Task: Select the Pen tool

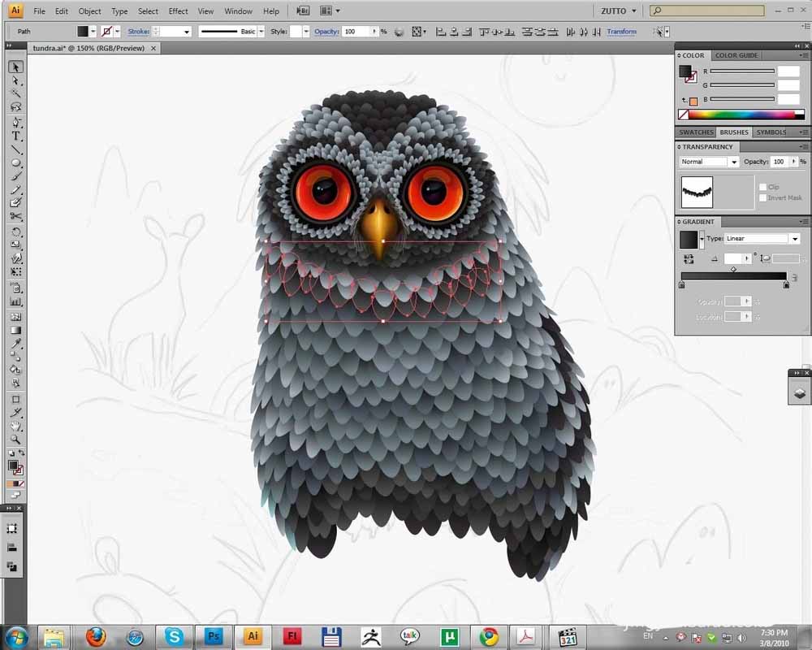Action: coord(15,123)
